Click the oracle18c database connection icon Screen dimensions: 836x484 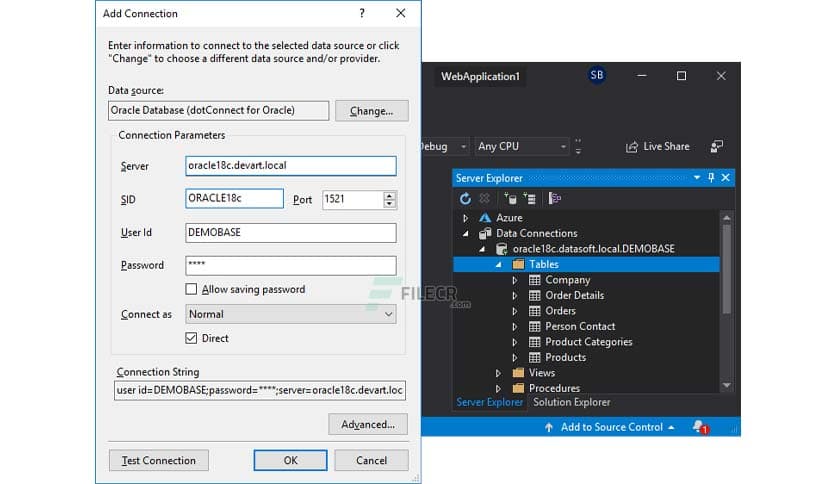501,248
